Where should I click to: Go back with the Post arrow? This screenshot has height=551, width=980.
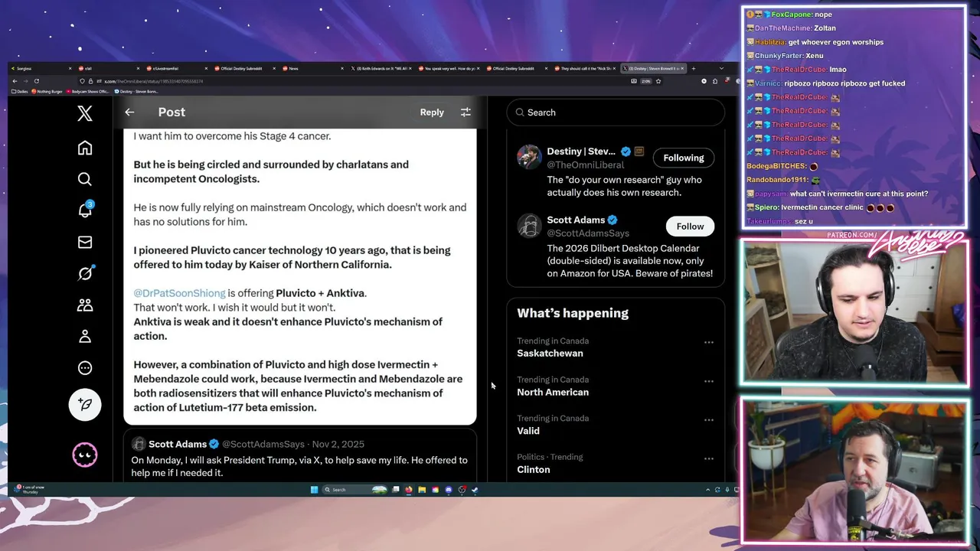point(129,112)
